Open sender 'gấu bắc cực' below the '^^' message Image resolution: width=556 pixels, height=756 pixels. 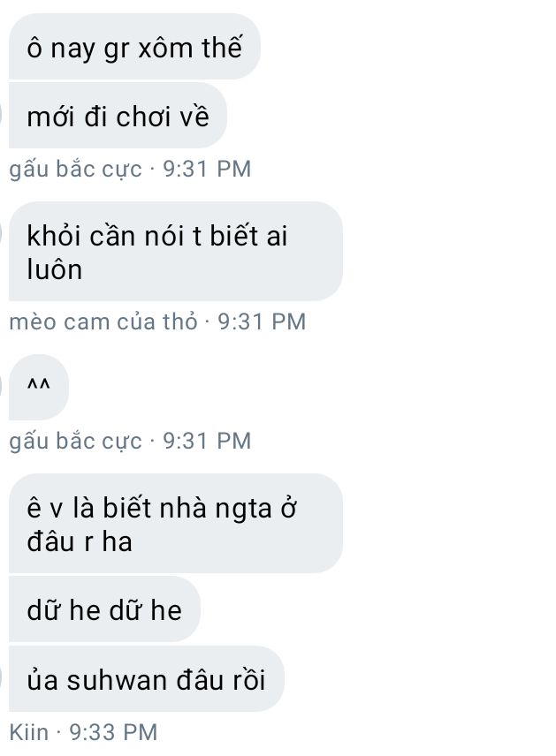[75, 442]
